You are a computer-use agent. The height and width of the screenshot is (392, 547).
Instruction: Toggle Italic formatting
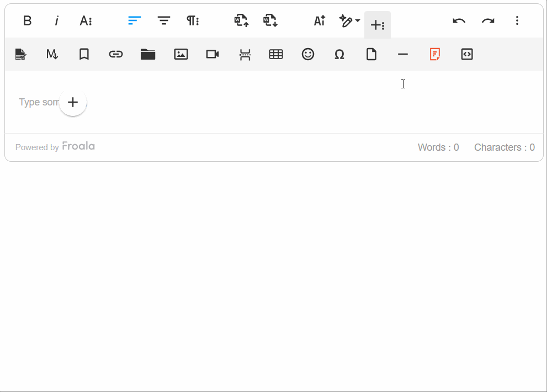click(x=56, y=21)
